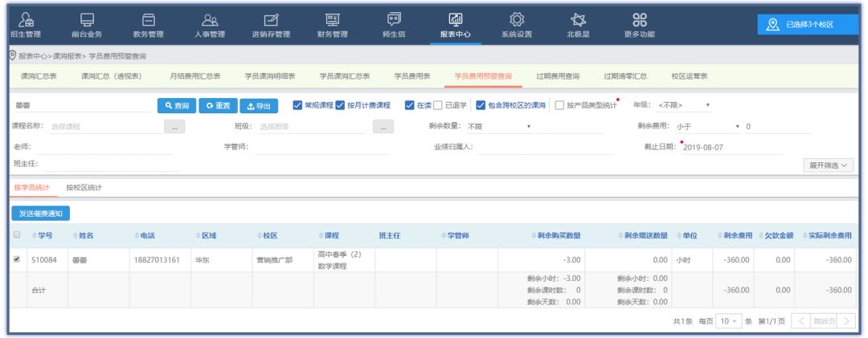
Task: Open the 剩余数量 dropdown
Action: (x=499, y=127)
